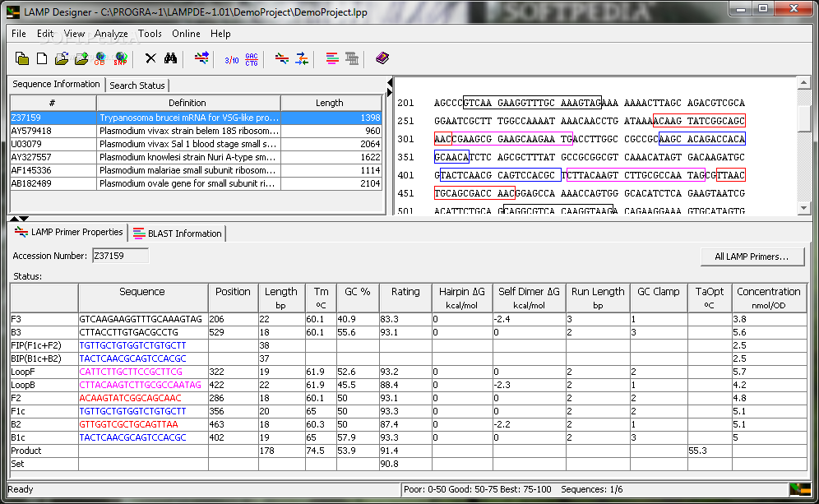Click the FIP(F1c+F2) row label
The height and width of the screenshot is (504, 819).
(35, 345)
